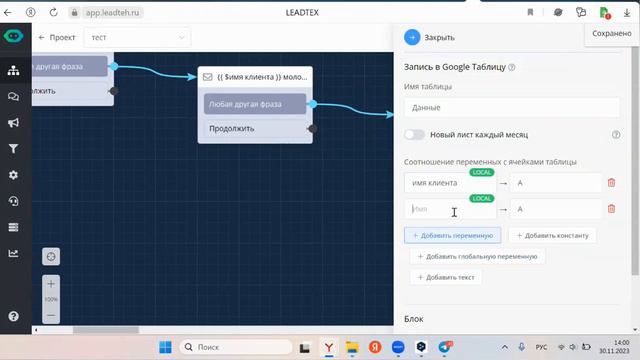Click 'Добавить константу' button
The image size is (640, 360).
[553, 236]
